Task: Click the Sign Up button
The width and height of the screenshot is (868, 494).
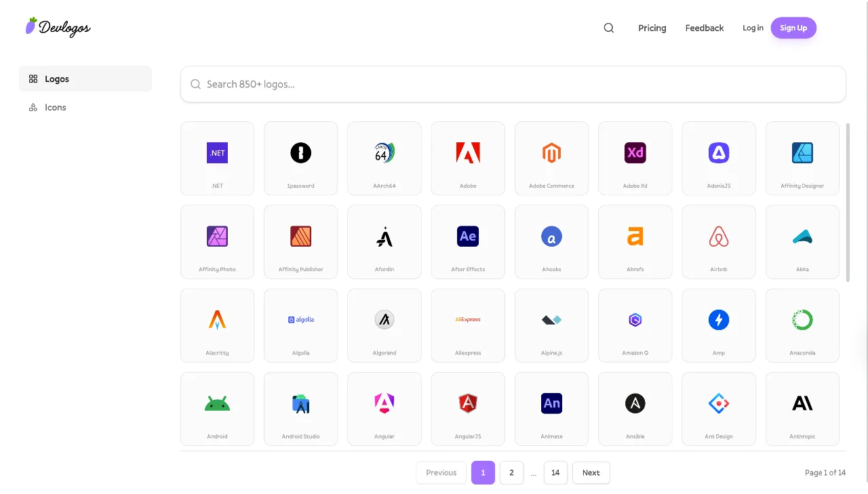Action: coord(793,28)
